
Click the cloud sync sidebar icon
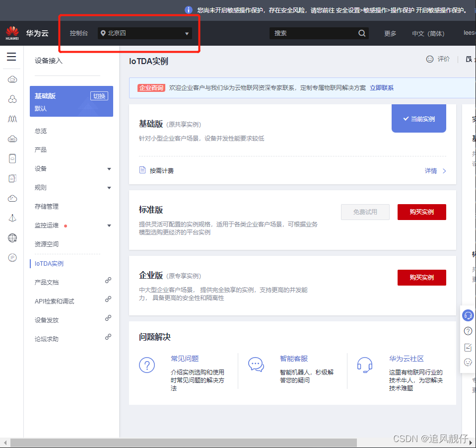12,198
